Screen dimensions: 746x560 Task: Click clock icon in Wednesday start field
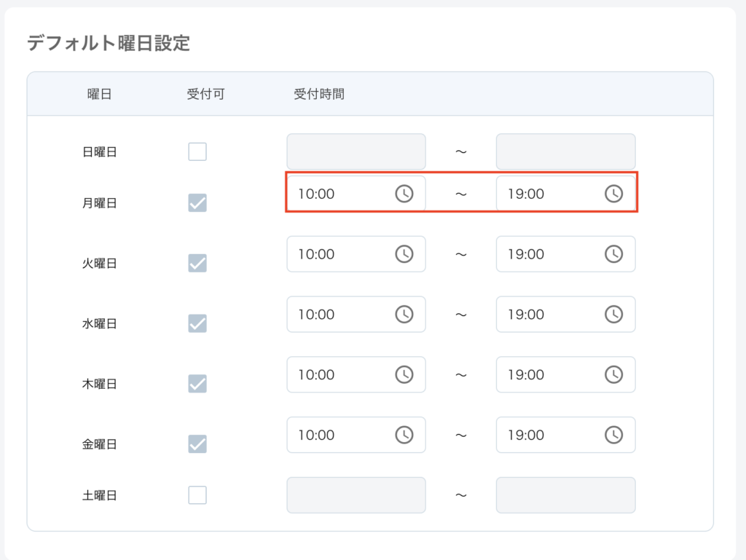pos(404,315)
